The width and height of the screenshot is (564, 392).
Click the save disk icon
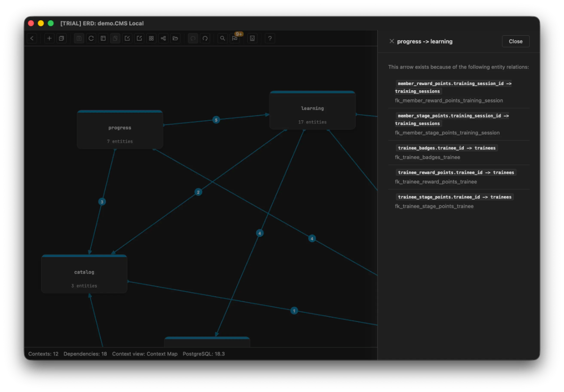79,39
